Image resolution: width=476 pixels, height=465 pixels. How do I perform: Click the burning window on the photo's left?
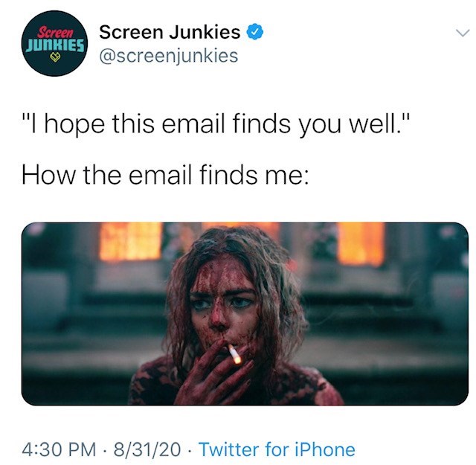(131, 241)
